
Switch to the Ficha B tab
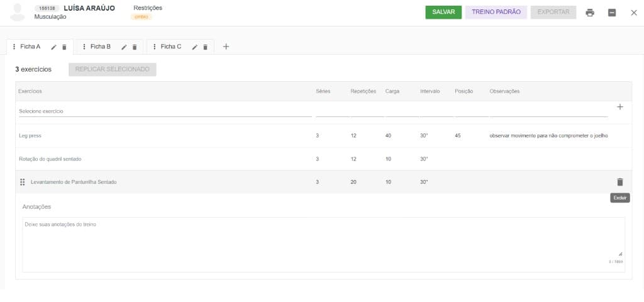[x=101, y=47]
